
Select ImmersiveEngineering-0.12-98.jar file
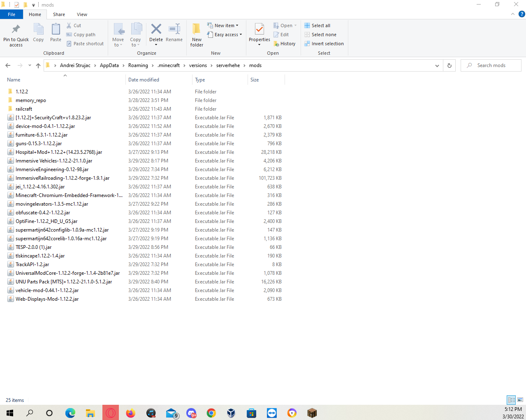click(x=52, y=169)
